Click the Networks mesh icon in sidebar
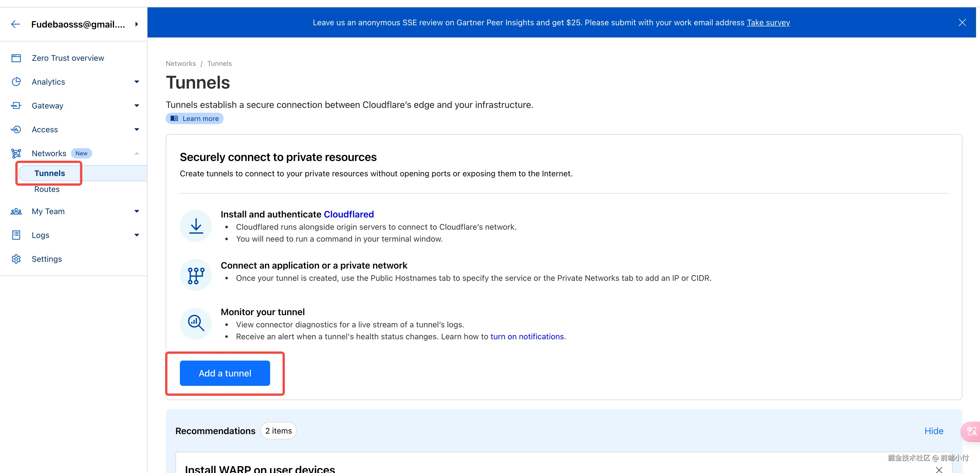This screenshot has height=473, width=980. click(x=16, y=153)
